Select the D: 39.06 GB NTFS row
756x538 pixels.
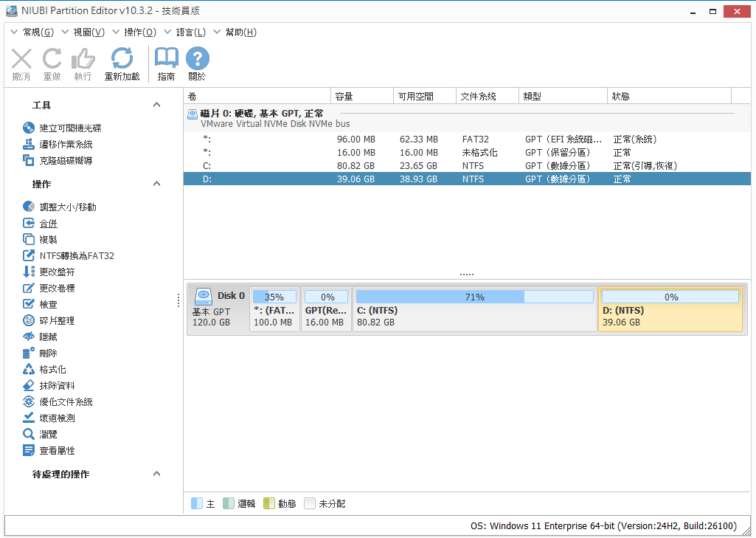[x=467, y=179]
